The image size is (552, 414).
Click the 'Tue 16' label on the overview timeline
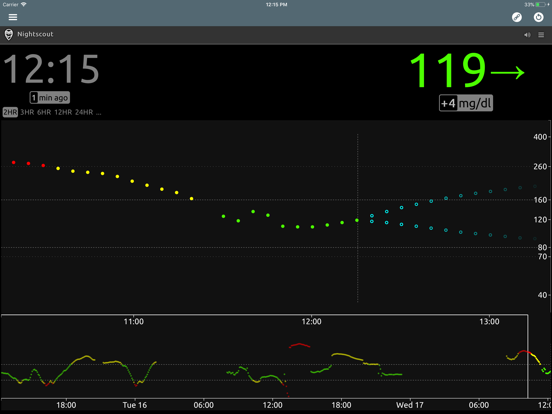[x=134, y=405]
